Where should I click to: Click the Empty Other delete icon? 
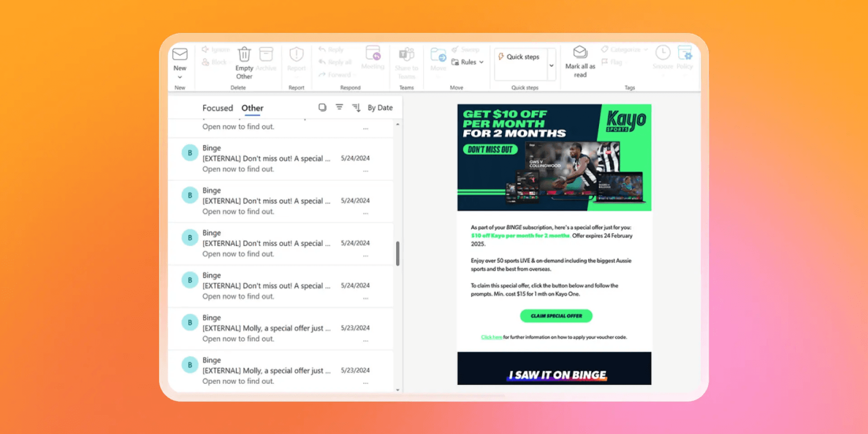pos(244,54)
